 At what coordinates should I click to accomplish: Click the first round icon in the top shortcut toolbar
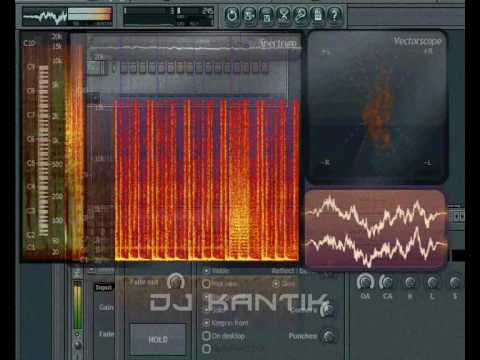tap(232, 15)
